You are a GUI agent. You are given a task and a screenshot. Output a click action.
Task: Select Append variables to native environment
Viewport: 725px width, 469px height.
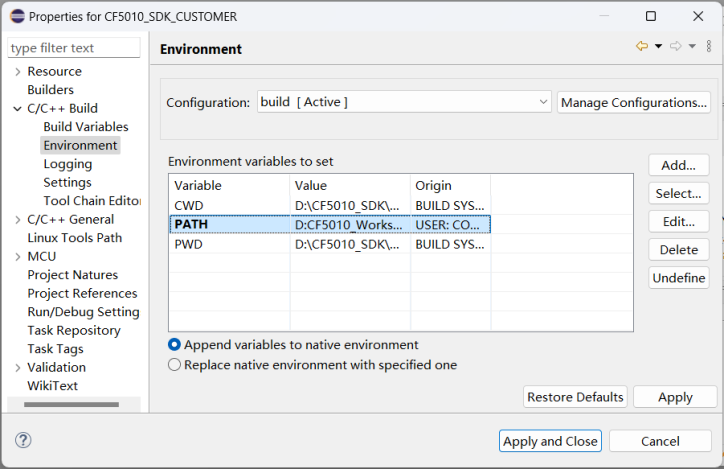pos(175,345)
